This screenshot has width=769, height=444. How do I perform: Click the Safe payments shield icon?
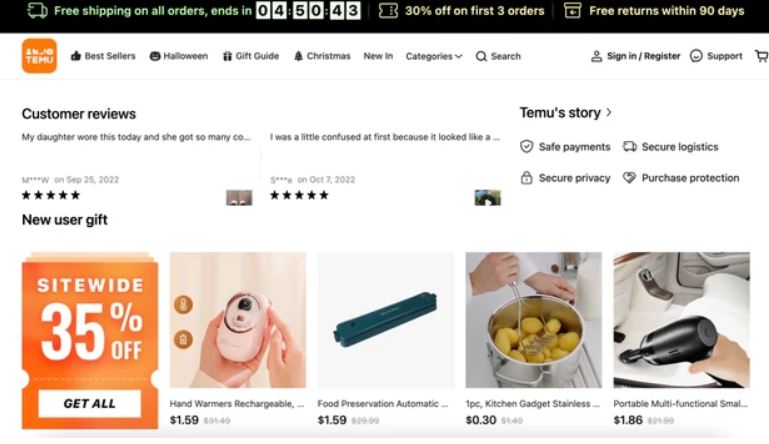tap(527, 147)
